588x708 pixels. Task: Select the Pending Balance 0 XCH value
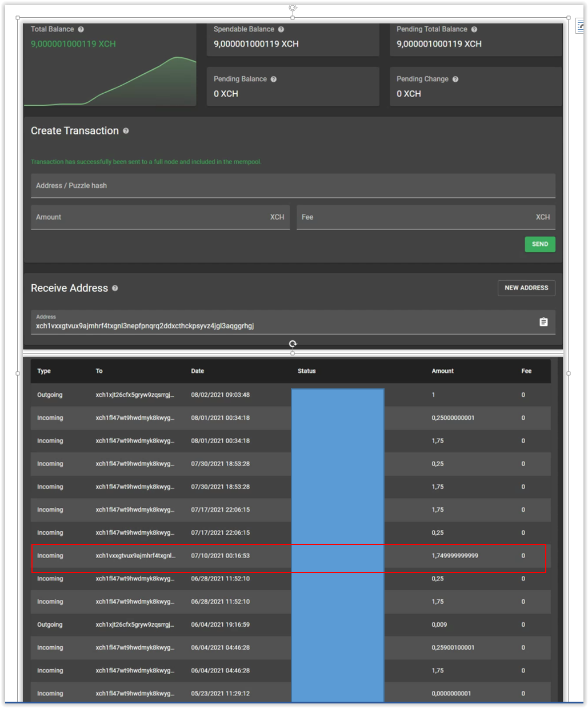[x=226, y=94]
